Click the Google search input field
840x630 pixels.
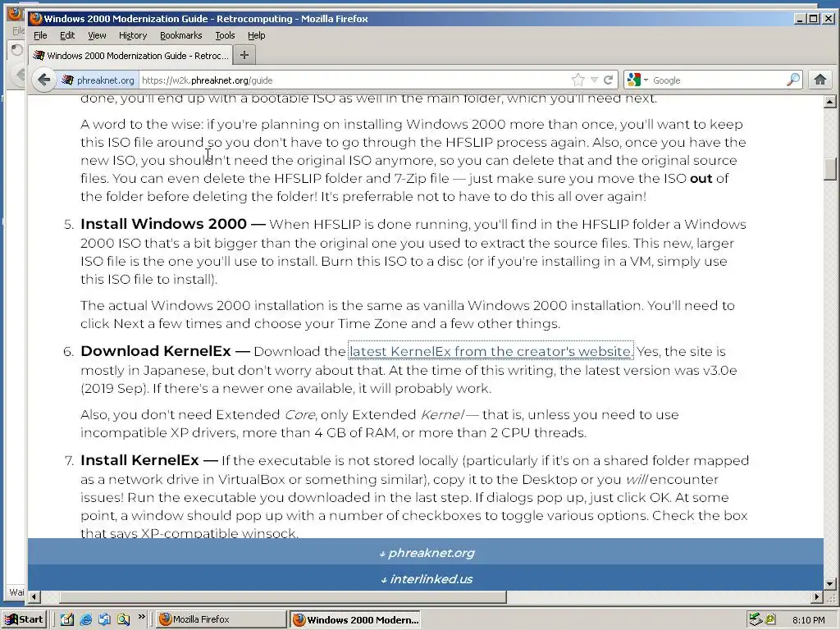(718, 80)
